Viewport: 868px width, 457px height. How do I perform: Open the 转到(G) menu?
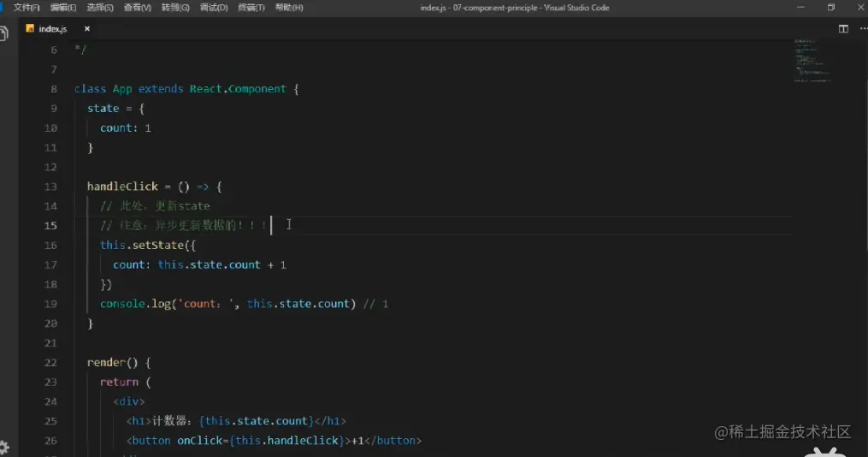pyautogui.click(x=175, y=8)
